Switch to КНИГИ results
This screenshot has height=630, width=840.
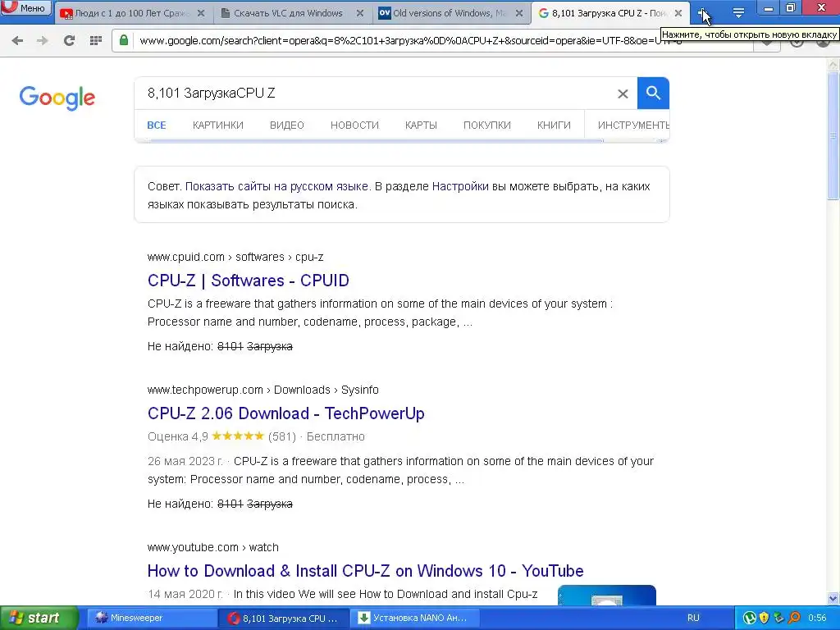coord(554,126)
